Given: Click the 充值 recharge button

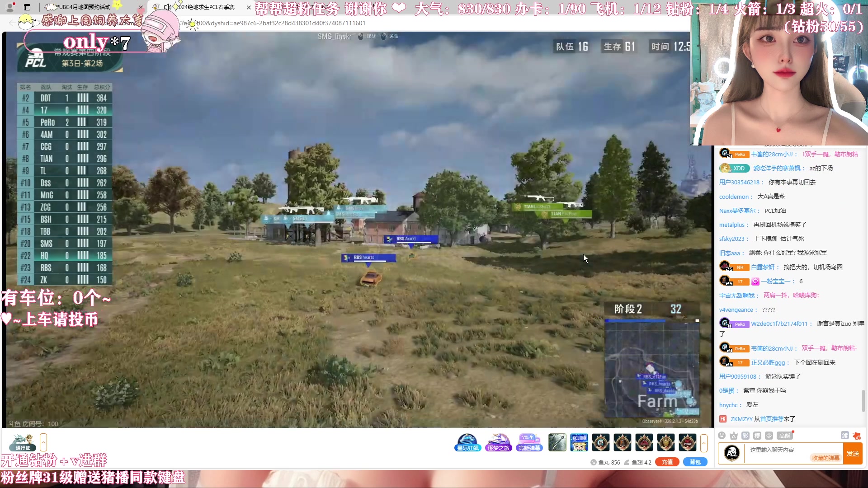Looking at the screenshot, I should (667, 462).
